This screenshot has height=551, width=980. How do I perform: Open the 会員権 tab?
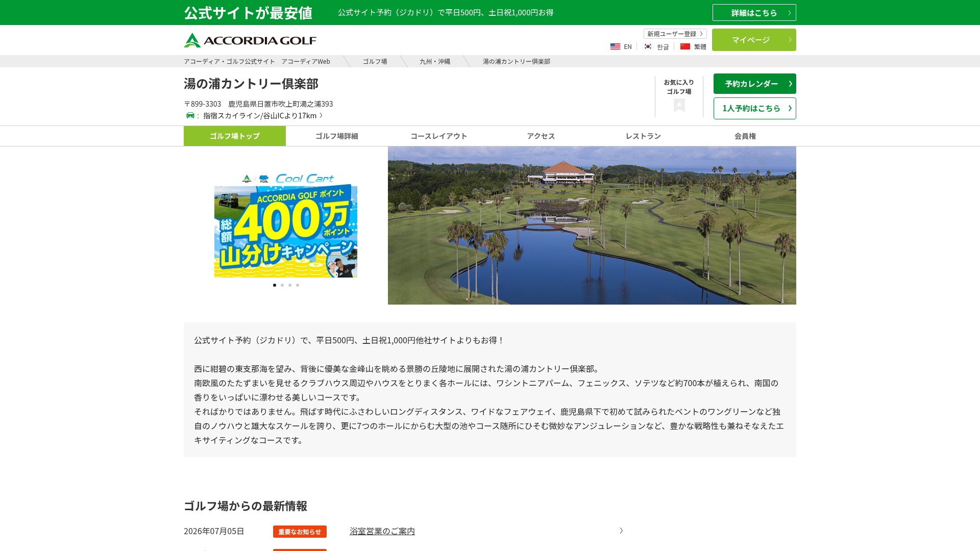745,136
